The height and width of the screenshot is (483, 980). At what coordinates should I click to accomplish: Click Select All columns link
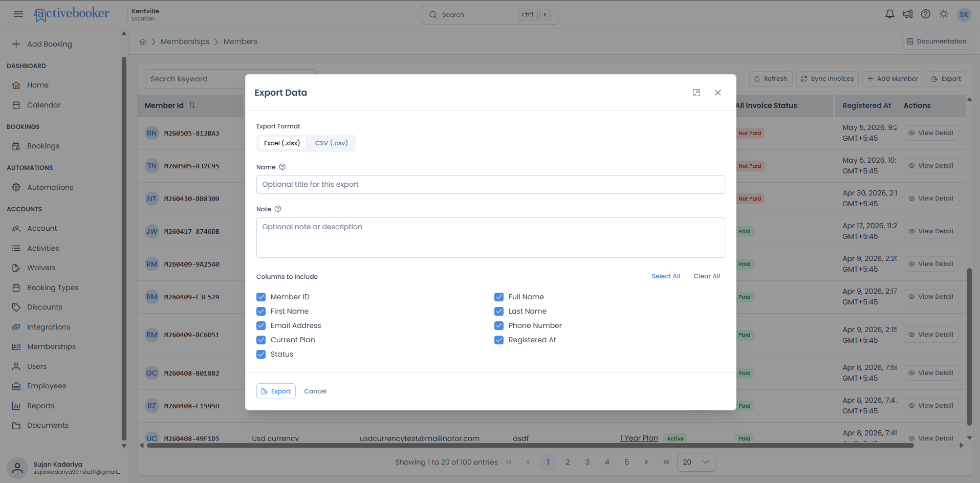point(666,276)
